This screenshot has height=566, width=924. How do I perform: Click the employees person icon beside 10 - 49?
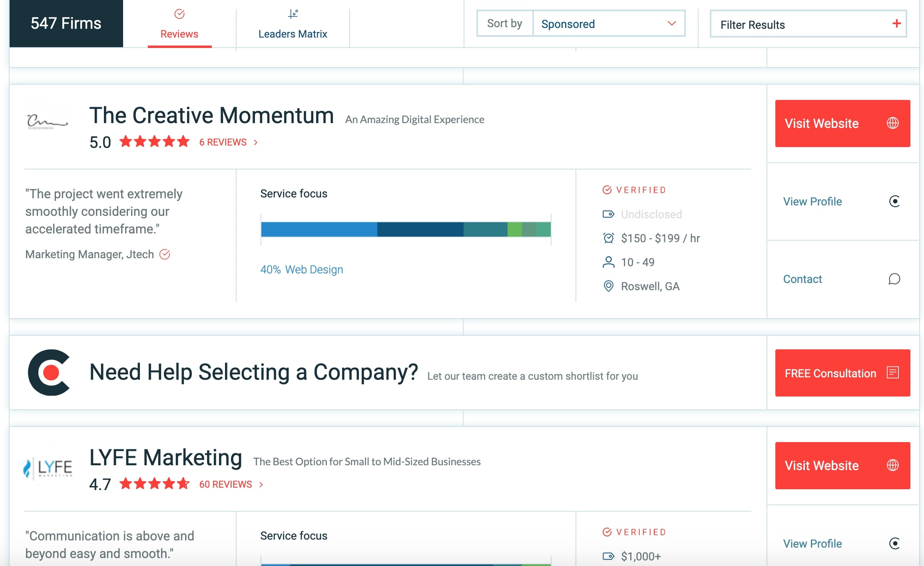click(x=608, y=262)
